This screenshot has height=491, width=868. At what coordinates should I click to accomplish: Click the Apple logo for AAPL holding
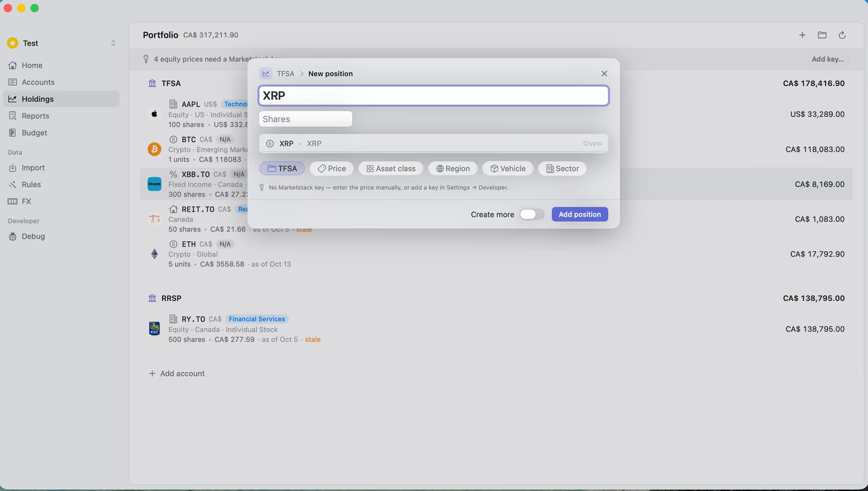[155, 114]
